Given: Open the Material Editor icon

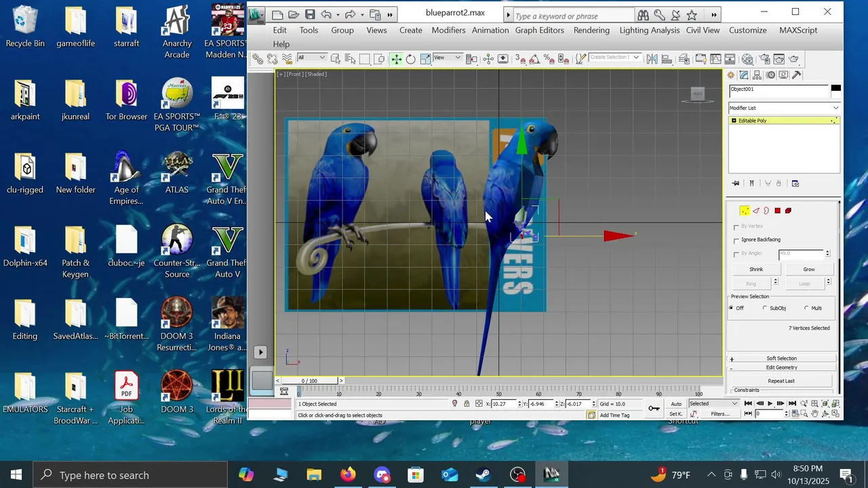Looking at the screenshot, I should pyautogui.click(x=747, y=59).
